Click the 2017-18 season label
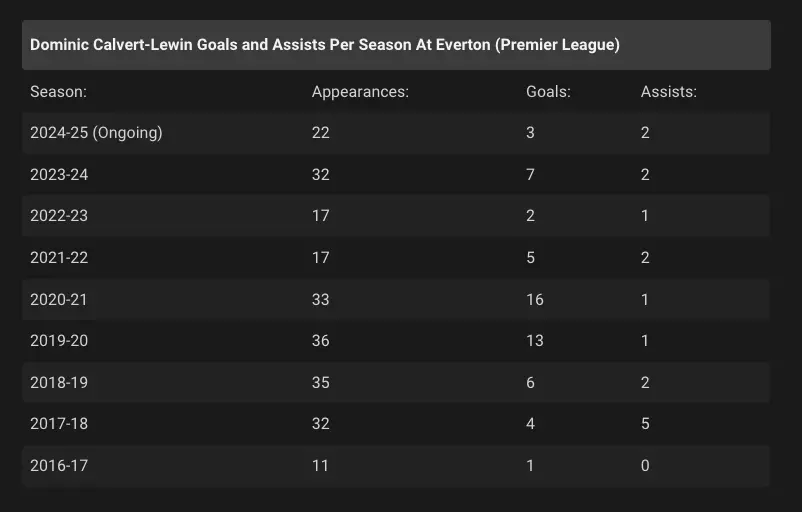 (x=59, y=424)
